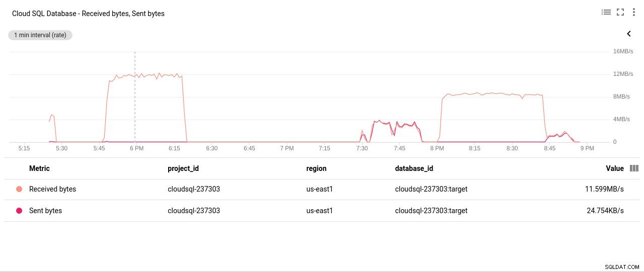Click the 7 PM time axis label
This screenshot has width=644, height=272.
pyautogui.click(x=287, y=148)
